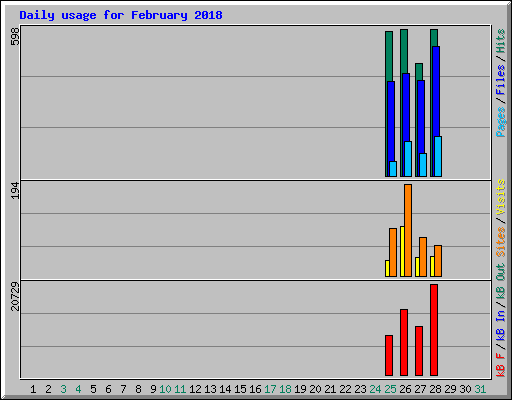Click the cyan Pages bar for day 28
This screenshot has height=400, width=512.
click(438, 156)
